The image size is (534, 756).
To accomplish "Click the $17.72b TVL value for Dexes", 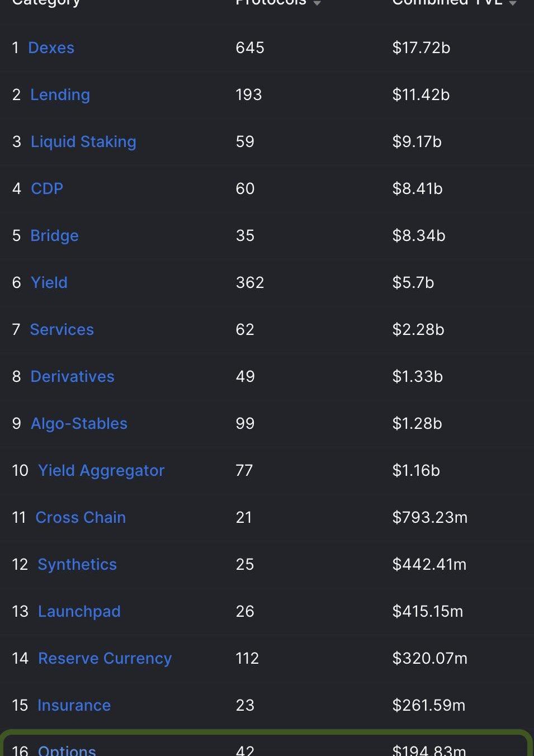I will pyautogui.click(x=421, y=48).
